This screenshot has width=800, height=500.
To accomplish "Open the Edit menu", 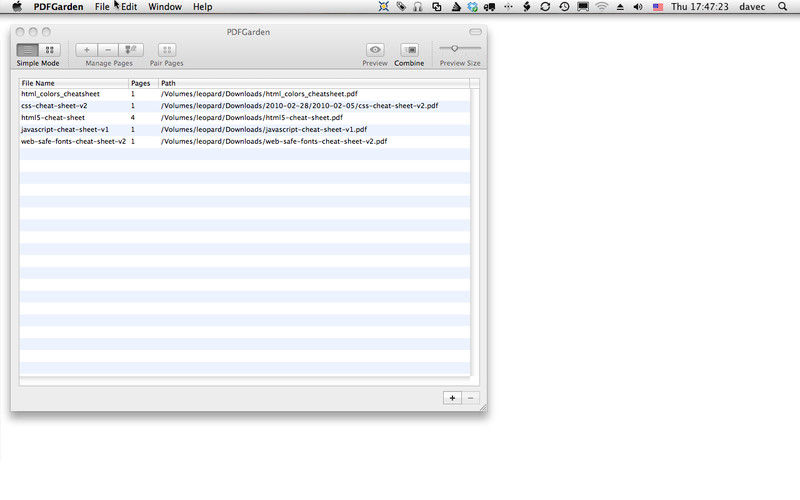I will click(129, 7).
